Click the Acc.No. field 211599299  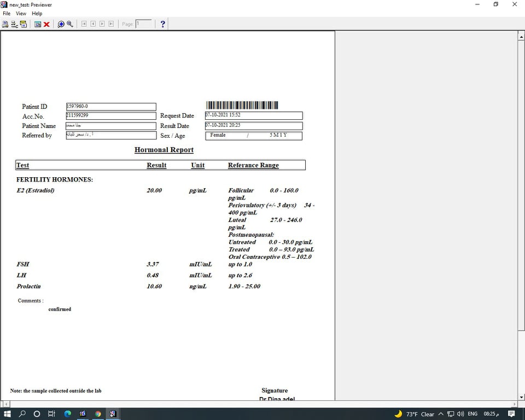111,115
